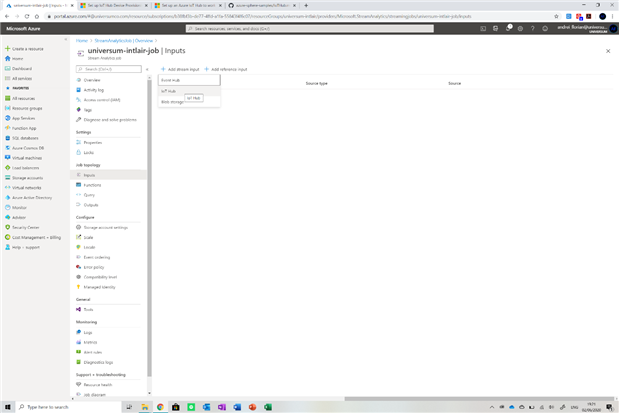The image size is (619, 413).
Task: Open the Add reference input dropdown
Action: coord(226,69)
